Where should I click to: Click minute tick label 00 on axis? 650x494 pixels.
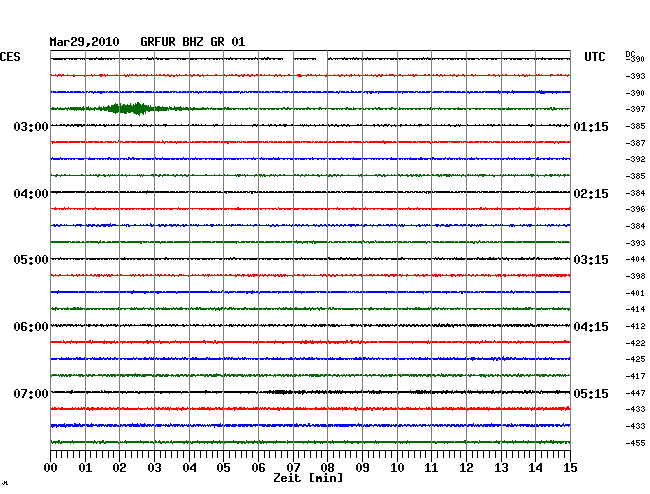click(51, 468)
